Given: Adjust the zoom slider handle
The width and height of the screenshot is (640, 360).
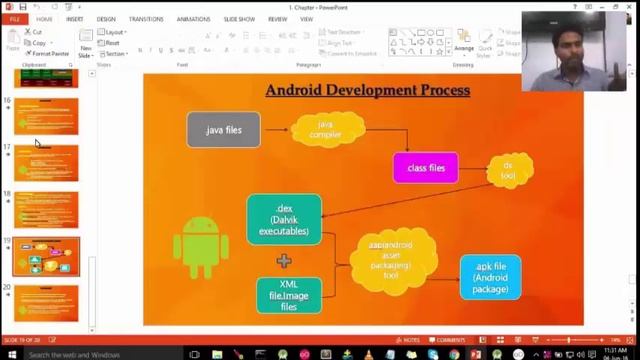Looking at the screenshot, I should pyautogui.click(x=569, y=340).
